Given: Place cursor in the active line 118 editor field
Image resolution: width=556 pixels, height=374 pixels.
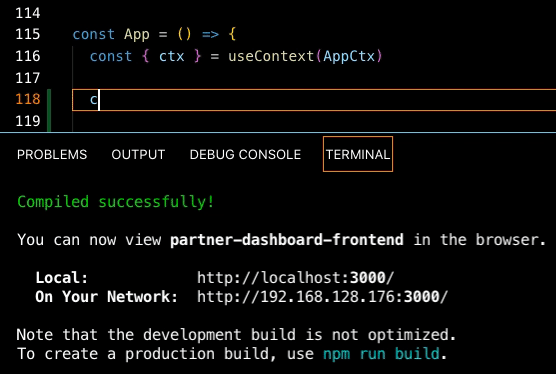Looking at the screenshot, I should [314, 100].
